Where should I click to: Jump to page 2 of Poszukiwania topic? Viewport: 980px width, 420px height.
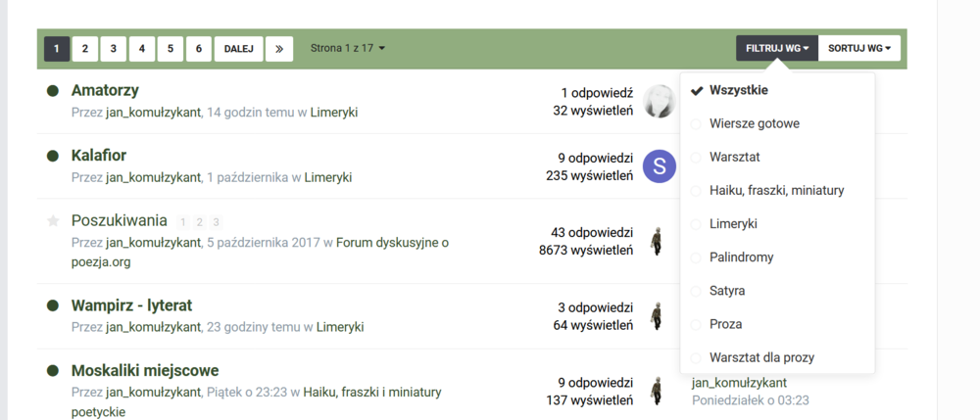coord(200,222)
